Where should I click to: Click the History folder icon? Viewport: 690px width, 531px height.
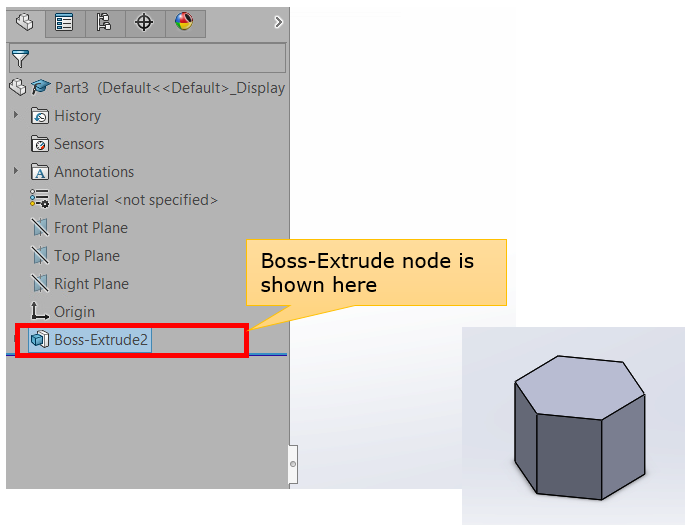coord(40,116)
